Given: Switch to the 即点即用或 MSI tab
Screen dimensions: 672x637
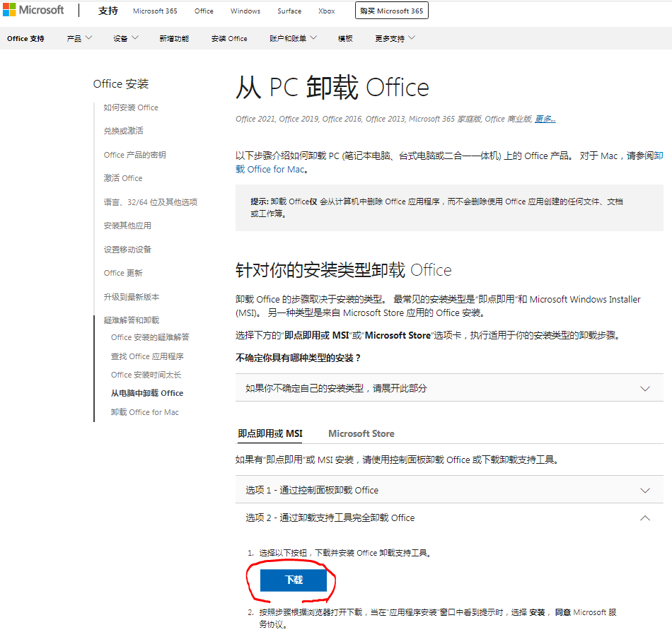Looking at the screenshot, I should click(270, 433).
